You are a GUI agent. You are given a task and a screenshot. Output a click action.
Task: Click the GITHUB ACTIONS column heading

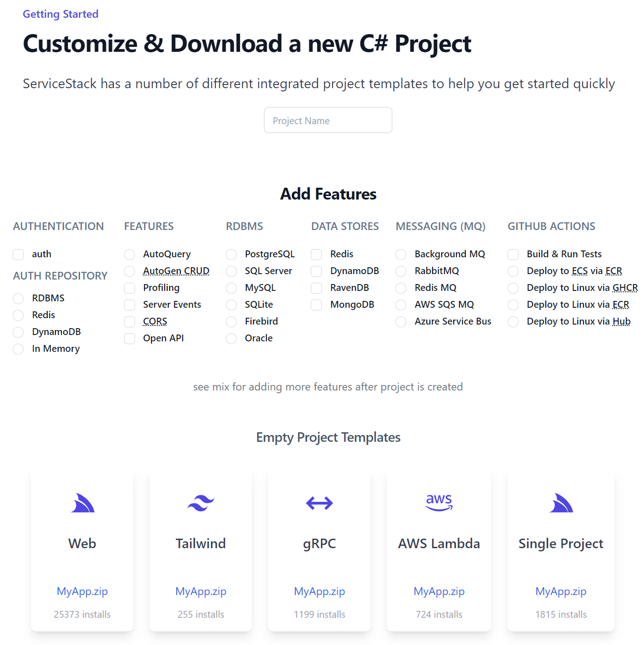tap(551, 226)
